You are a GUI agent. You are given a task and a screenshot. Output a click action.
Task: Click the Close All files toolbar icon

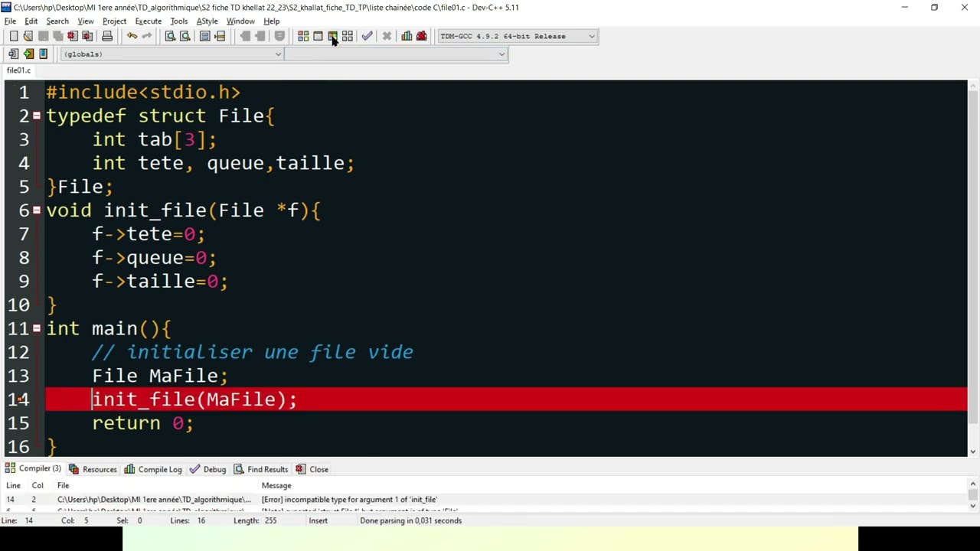coord(87,36)
